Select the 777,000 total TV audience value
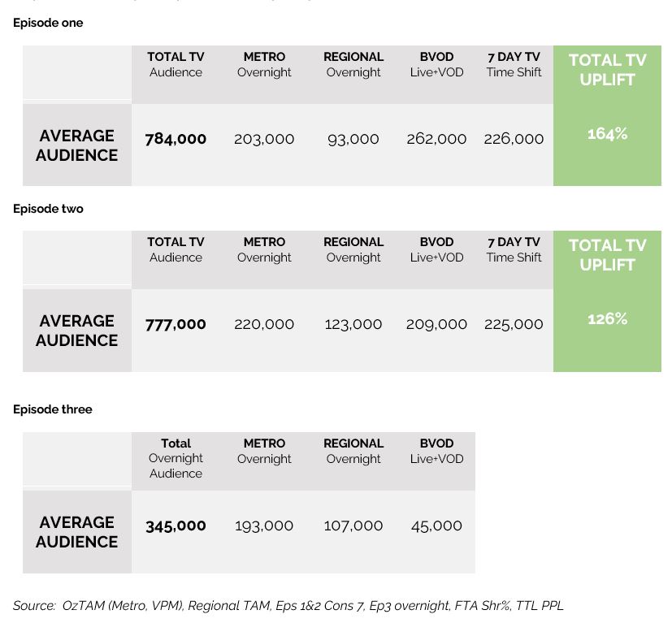 pos(176,324)
